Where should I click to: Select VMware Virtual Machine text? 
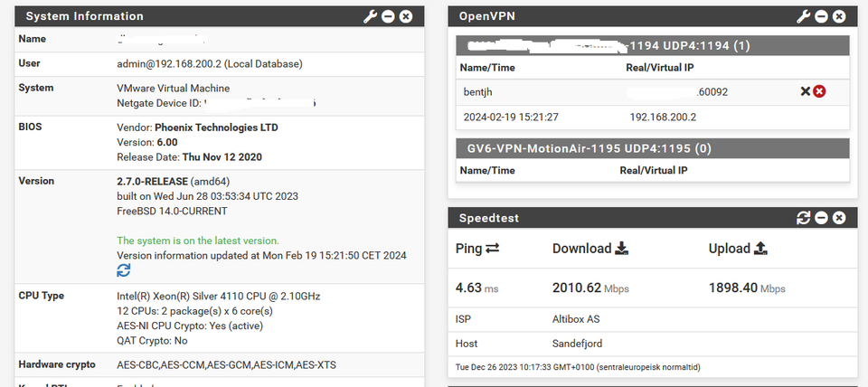point(174,88)
